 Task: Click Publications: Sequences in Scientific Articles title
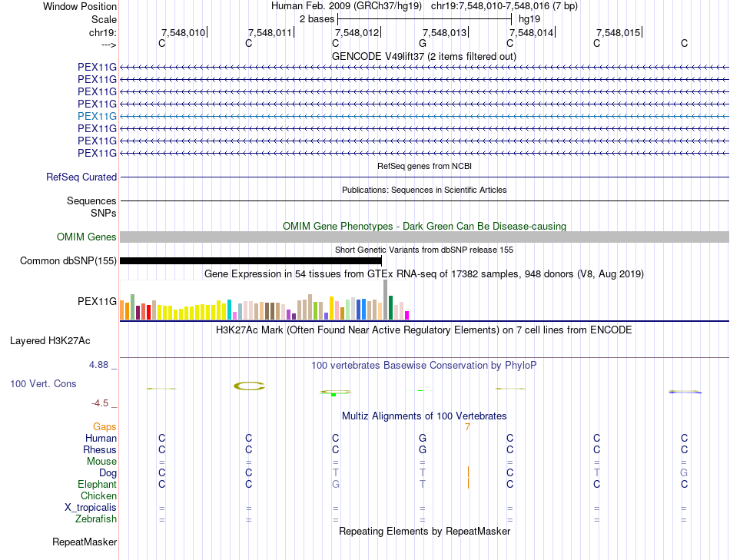tap(424, 190)
